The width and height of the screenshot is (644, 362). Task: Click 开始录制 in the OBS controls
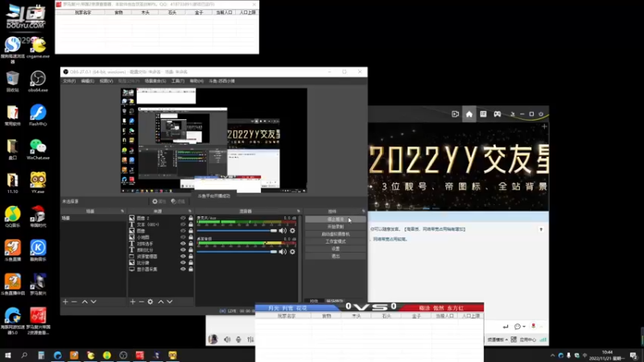click(335, 227)
